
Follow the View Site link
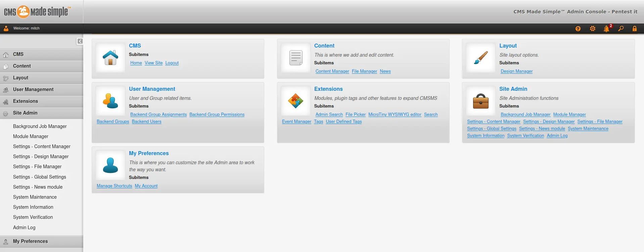pos(153,63)
